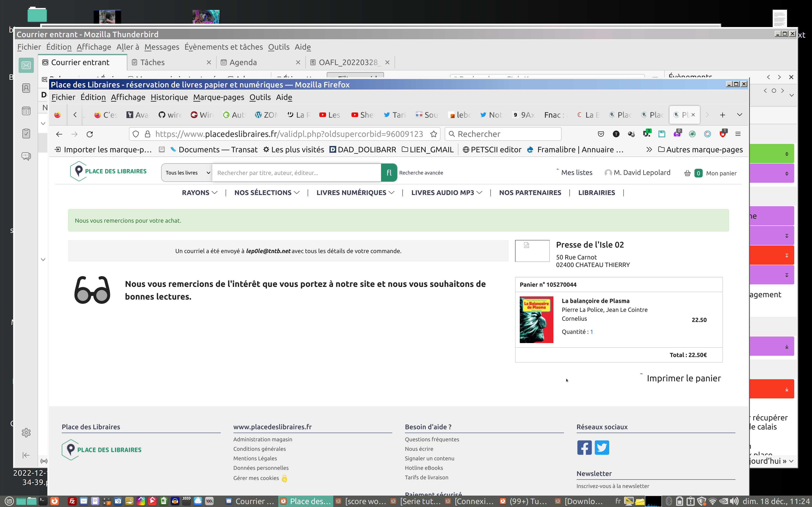Screen dimensions: 812x507
Task: Click La balançoire de Plasma cover thumbnail
Action: [536, 320]
